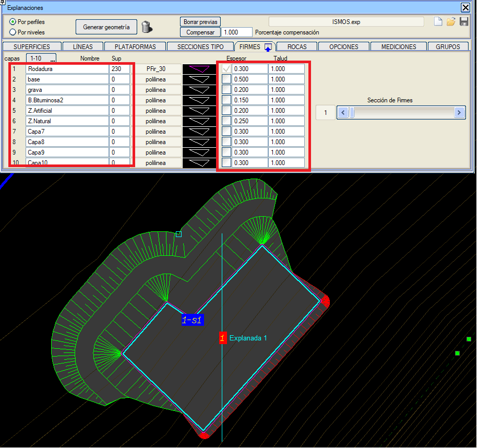The height and width of the screenshot is (448, 478).
Task: Click the Z.Artificial section shape icon
Action: [199, 111]
